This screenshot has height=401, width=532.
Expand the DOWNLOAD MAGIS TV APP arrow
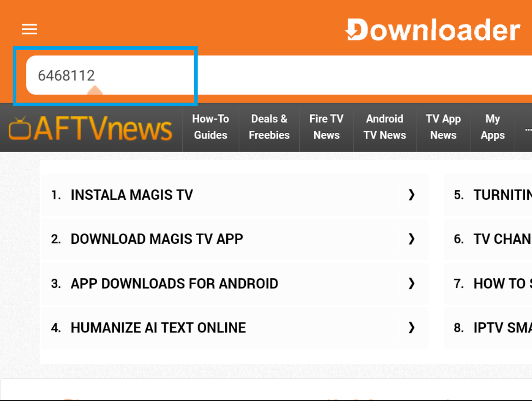(x=411, y=239)
